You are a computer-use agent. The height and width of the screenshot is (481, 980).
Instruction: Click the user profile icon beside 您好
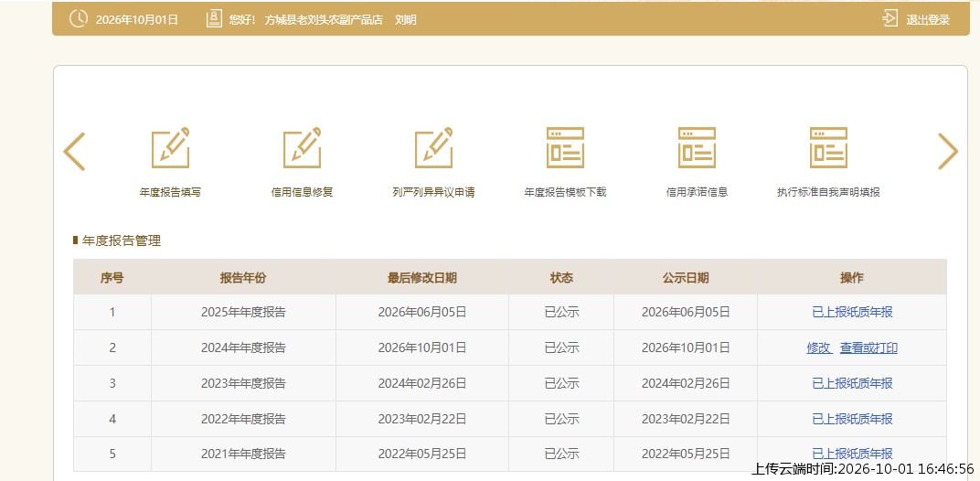(214, 19)
